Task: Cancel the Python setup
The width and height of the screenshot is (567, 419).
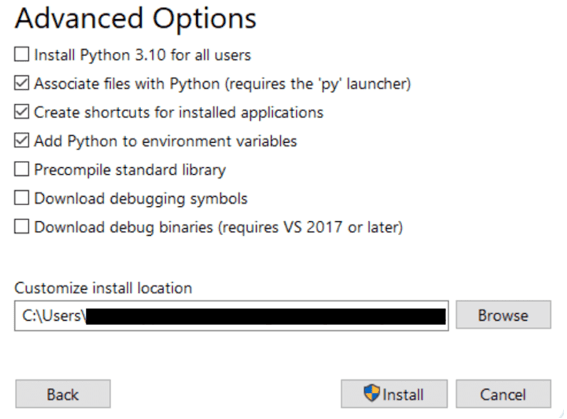Action: (x=503, y=394)
